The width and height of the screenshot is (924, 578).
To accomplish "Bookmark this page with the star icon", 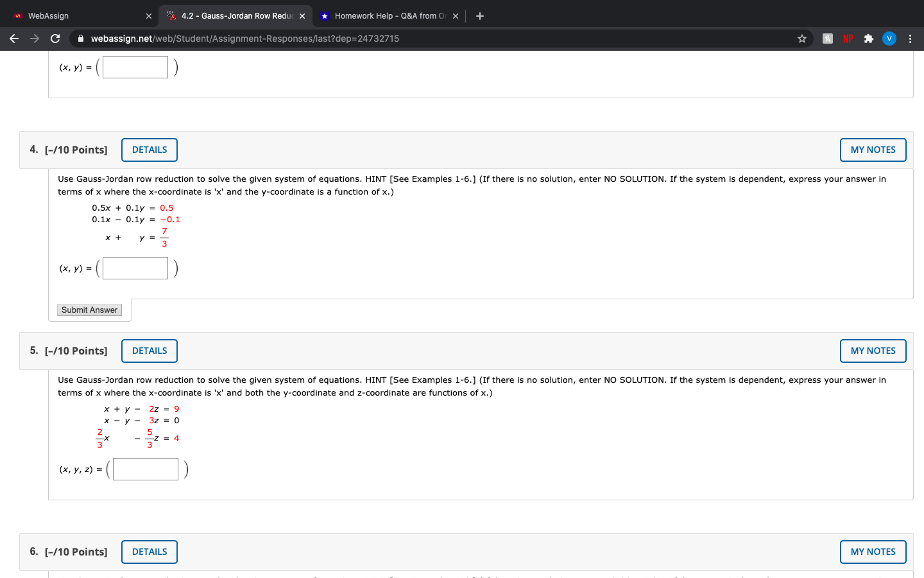I will click(x=802, y=39).
